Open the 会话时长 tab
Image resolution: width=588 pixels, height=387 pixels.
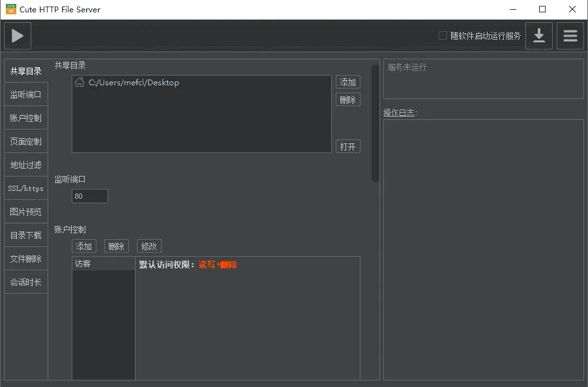click(x=25, y=281)
